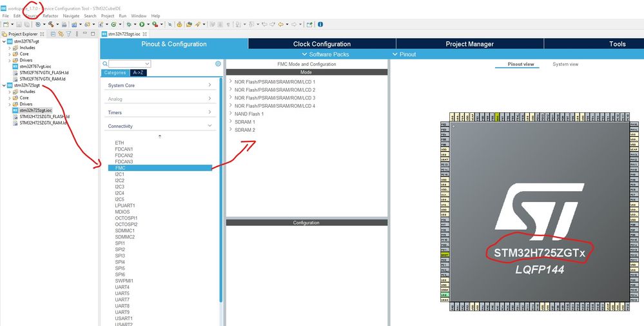The height and width of the screenshot is (326, 644).
Task: Switch to the A->Z sorting tab
Action: point(139,73)
